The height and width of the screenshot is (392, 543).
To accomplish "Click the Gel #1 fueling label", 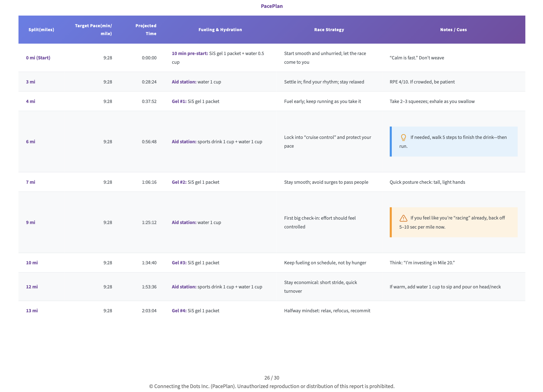I will pyautogui.click(x=179, y=101).
